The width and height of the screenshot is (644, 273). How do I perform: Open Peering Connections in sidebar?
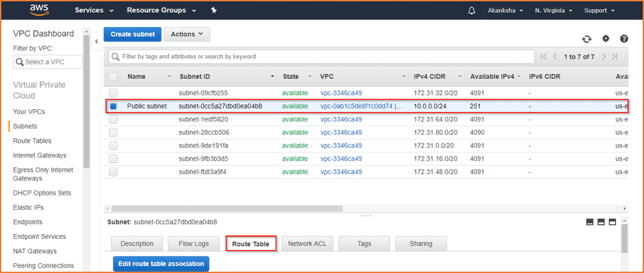point(43,266)
